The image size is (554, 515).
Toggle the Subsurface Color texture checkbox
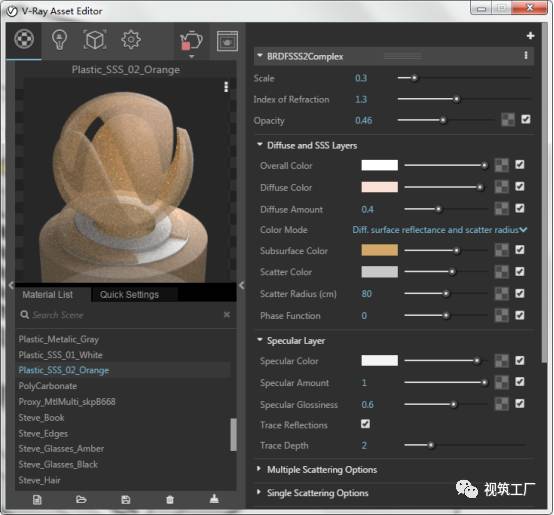pos(520,250)
